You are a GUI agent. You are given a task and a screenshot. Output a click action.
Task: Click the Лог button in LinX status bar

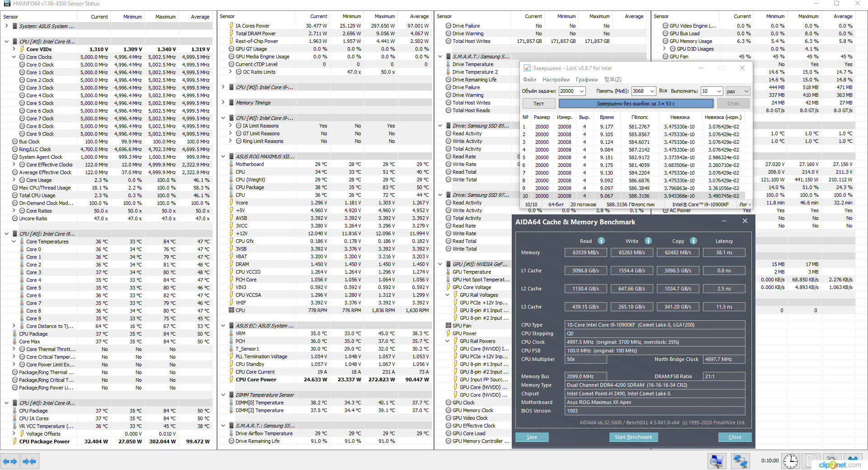[x=745, y=204]
